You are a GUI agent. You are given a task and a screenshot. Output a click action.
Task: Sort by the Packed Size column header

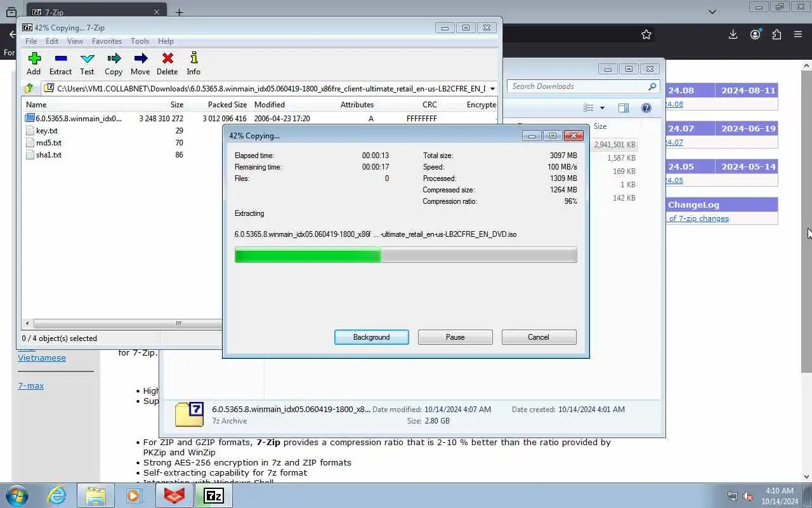click(x=227, y=105)
